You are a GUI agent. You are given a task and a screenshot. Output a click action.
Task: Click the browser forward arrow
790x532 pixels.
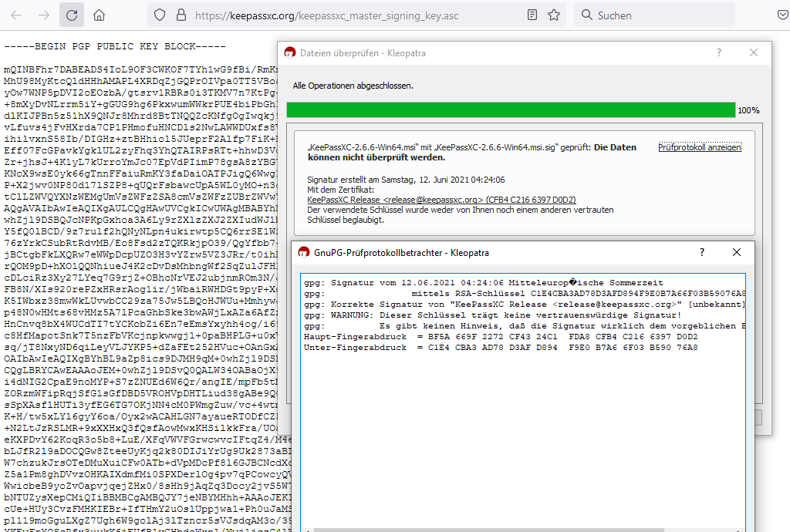[44, 15]
